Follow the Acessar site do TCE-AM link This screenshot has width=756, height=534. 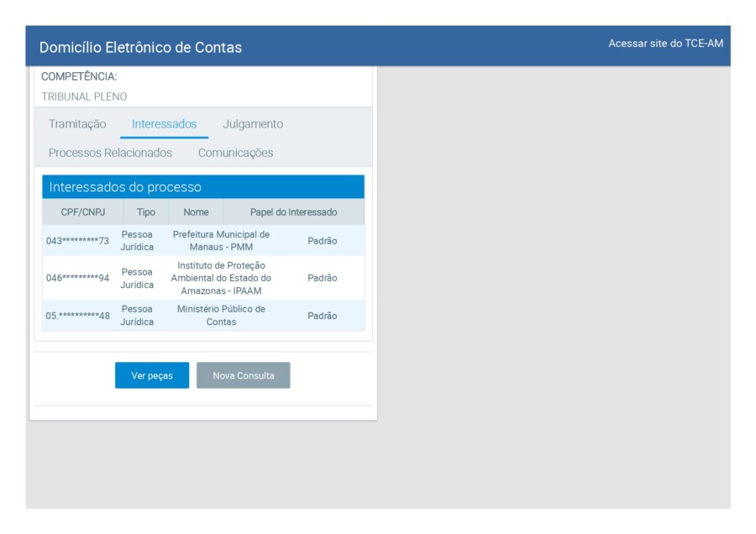[665, 44]
